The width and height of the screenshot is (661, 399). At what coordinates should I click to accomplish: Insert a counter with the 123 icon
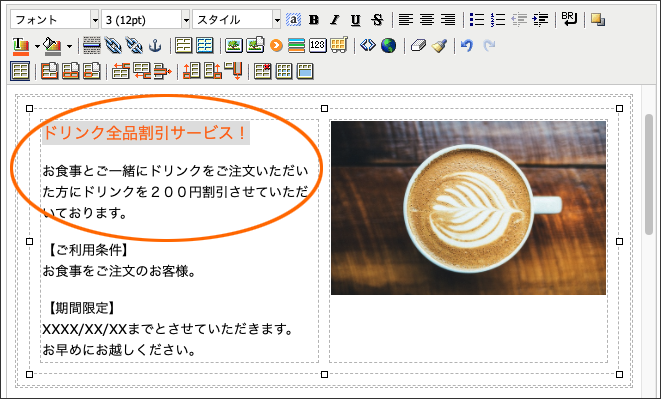(x=317, y=46)
